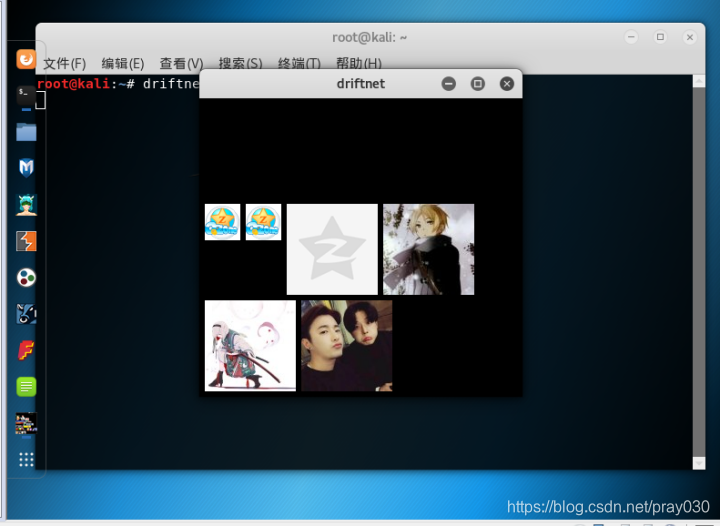Click terminal scrollbar down arrow
Viewport: 720px width, 526px height.
[x=699, y=463]
